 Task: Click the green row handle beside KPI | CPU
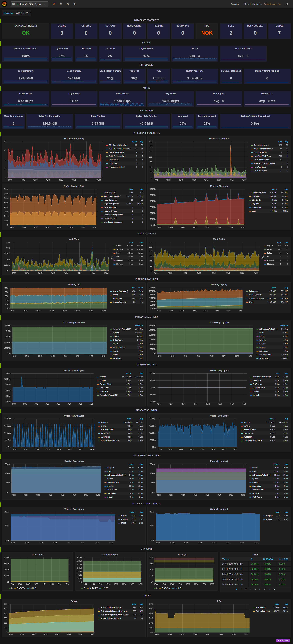pos(0,44)
